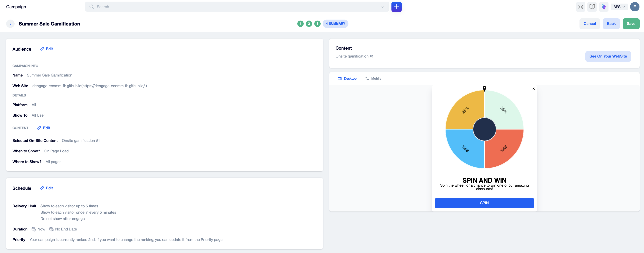Click the search magnifier icon
This screenshot has width=644, height=253.
tap(92, 7)
